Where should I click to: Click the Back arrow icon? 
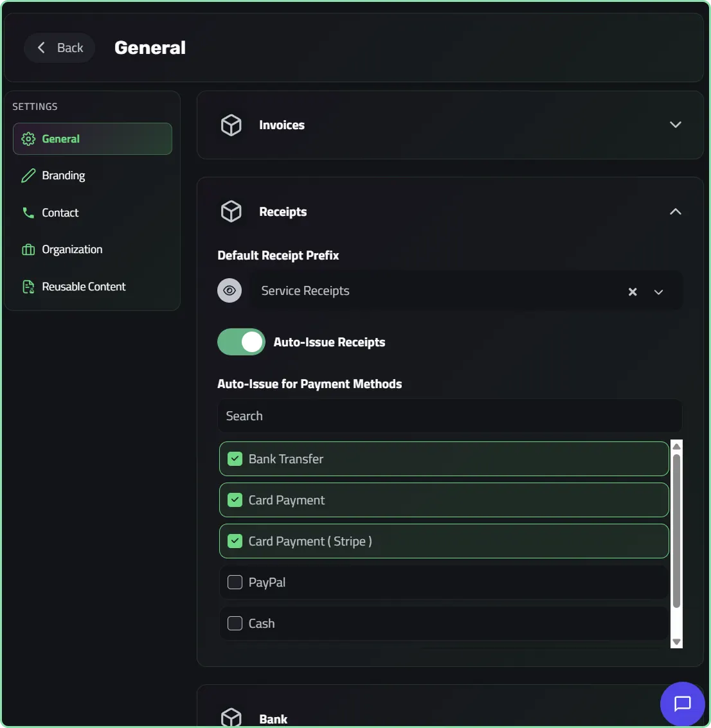[41, 48]
